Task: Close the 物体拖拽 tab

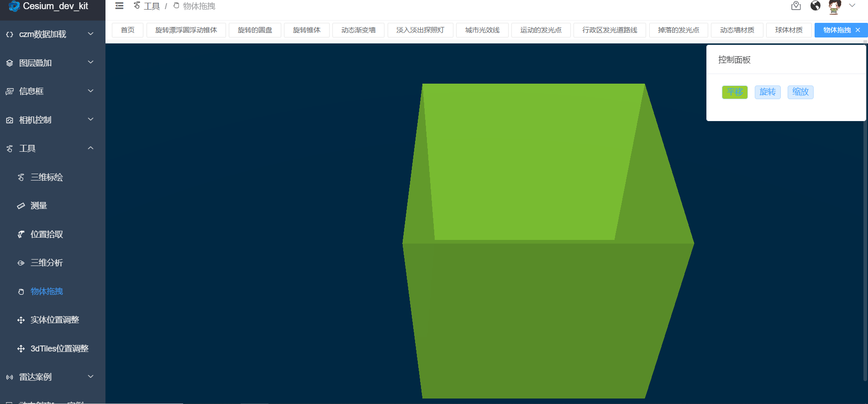Action: coord(858,30)
